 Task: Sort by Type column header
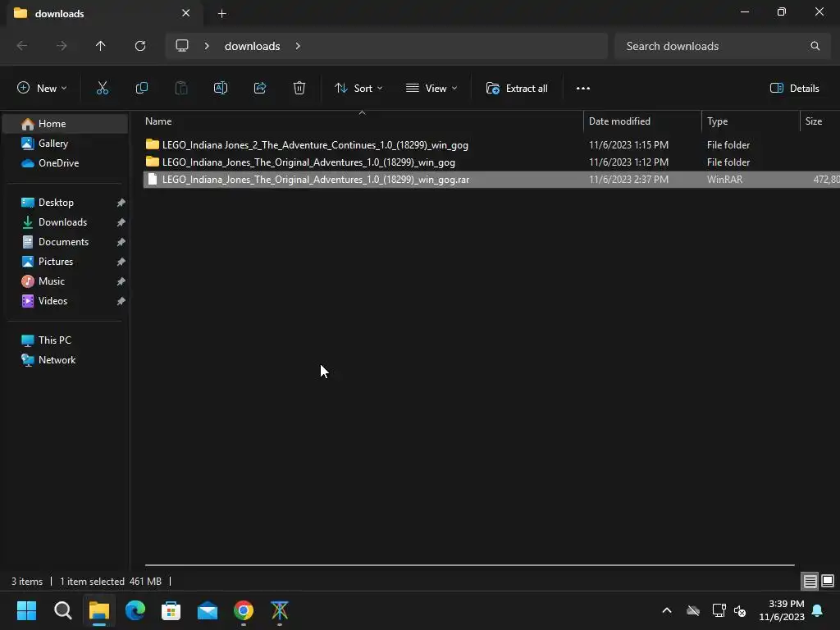pyautogui.click(x=751, y=121)
